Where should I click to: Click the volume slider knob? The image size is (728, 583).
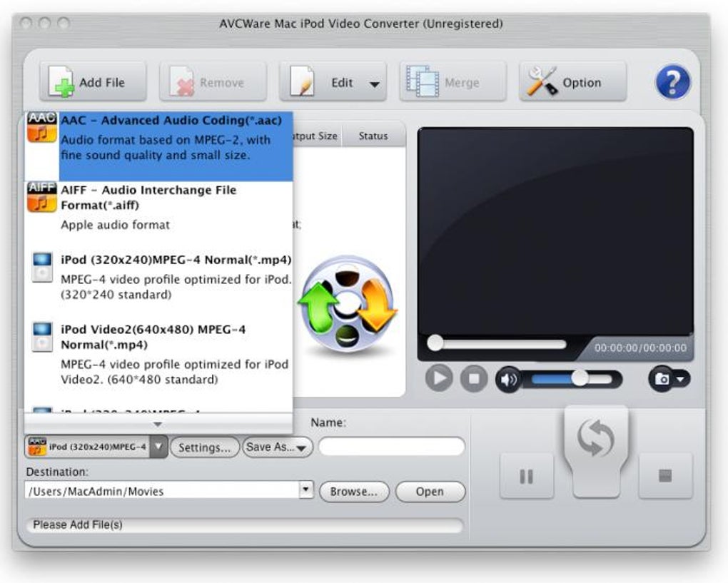[580, 379]
